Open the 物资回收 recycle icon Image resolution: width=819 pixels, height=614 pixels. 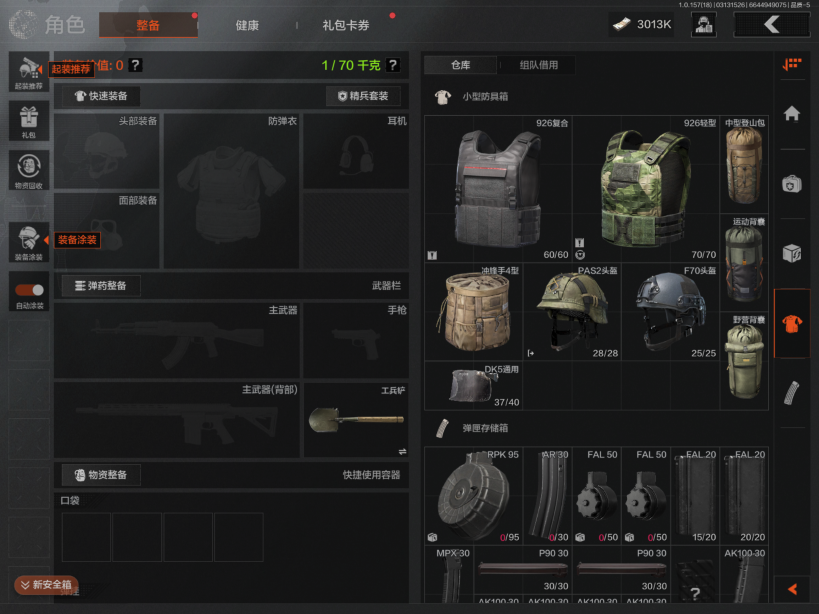(x=29, y=170)
